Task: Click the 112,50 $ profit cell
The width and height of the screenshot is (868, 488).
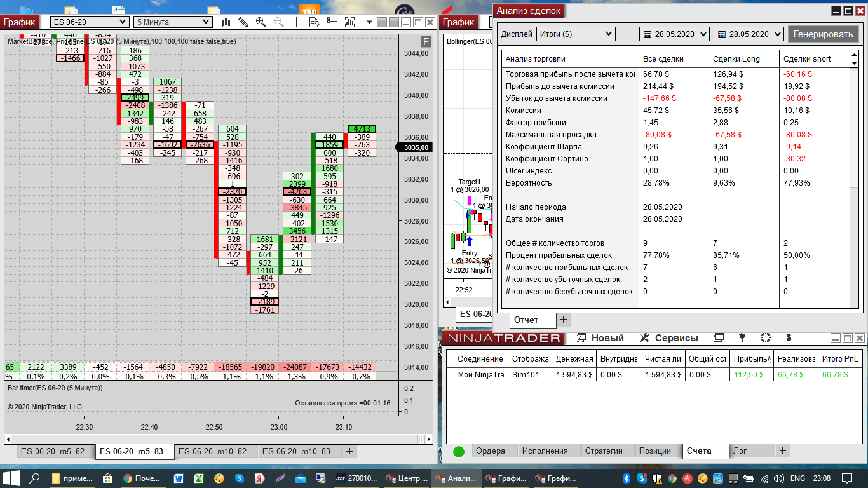Action: pos(751,375)
